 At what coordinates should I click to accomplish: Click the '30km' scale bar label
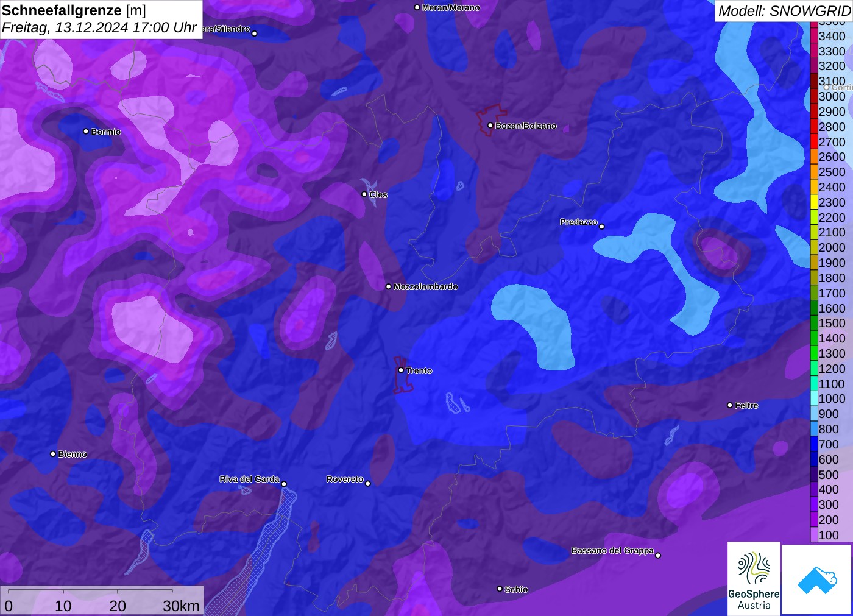181,606
